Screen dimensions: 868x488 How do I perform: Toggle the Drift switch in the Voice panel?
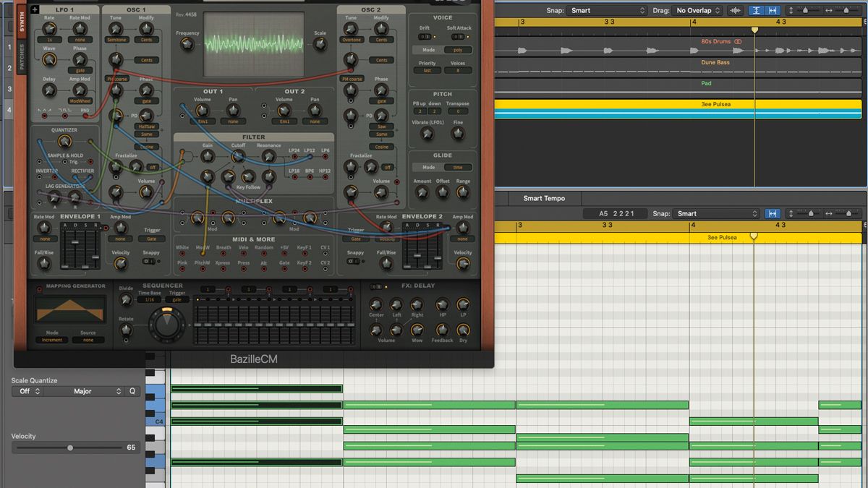point(423,36)
